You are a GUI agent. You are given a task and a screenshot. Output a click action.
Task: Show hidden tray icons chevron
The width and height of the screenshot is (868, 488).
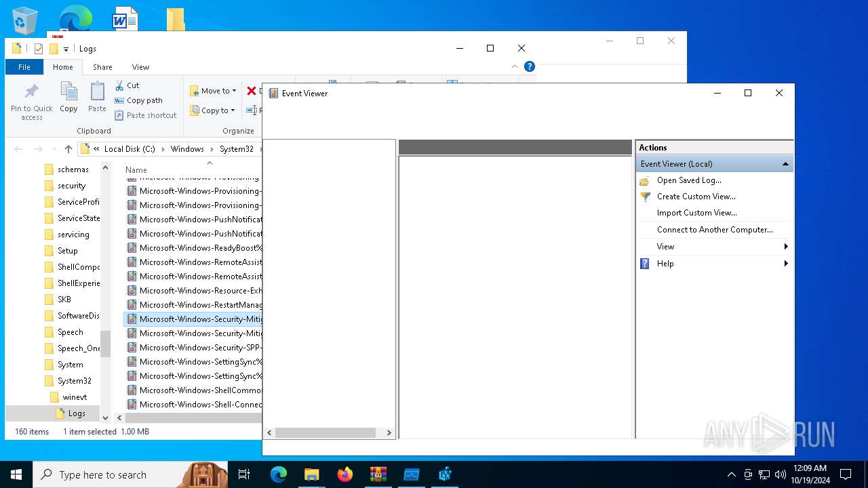point(731,474)
